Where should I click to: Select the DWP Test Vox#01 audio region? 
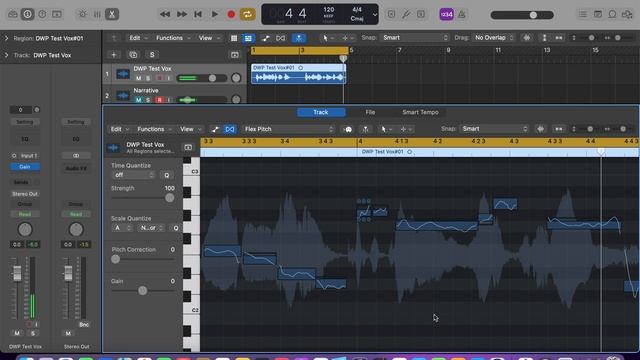pos(298,74)
